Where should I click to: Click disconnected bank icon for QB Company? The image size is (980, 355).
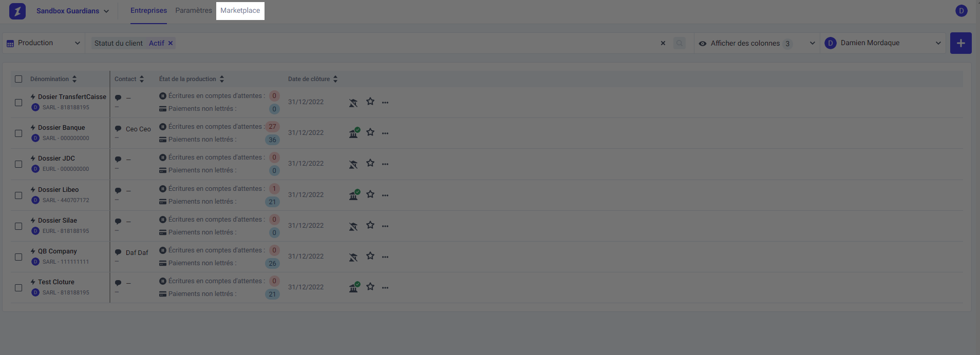click(x=353, y=257)
